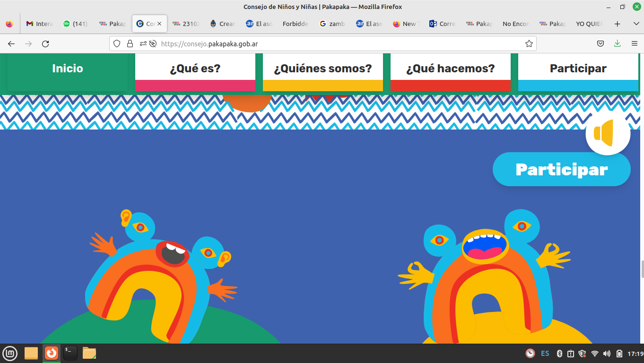Click the big blue Participar button
Viewport: 644px width, 363px height.
click(561, 169)
